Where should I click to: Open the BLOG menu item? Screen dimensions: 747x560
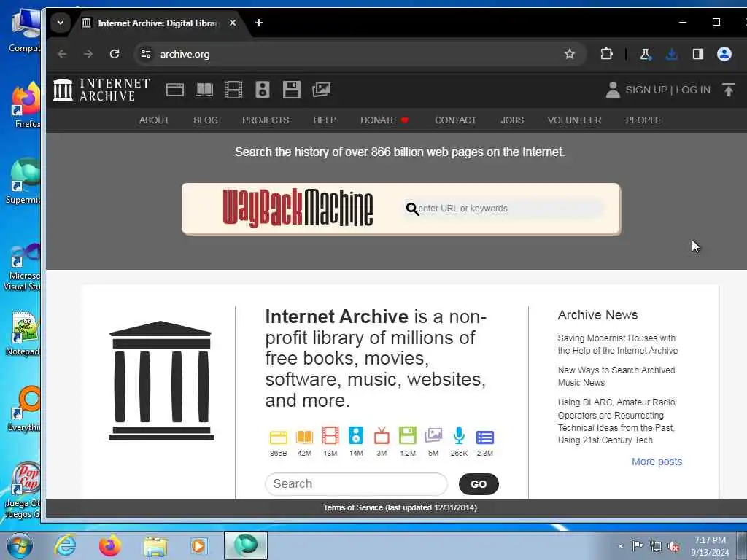tap(205, 120)
